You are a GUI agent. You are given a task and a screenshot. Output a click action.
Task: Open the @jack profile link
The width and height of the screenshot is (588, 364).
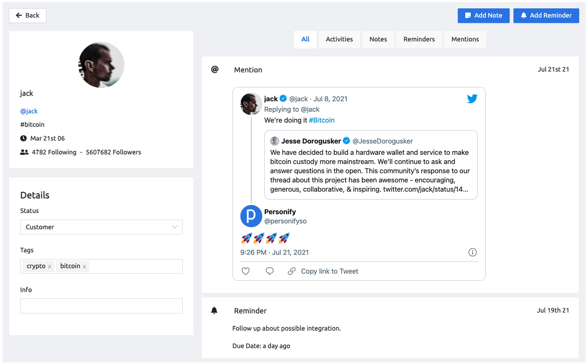pos(29,111)
